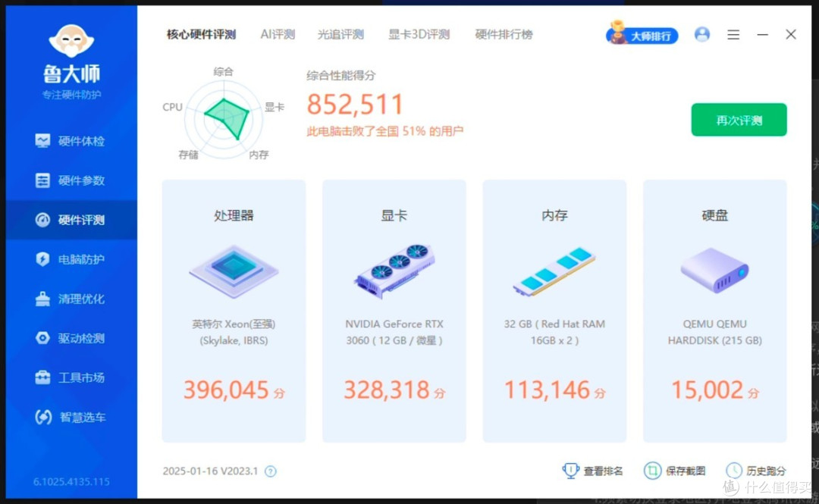Select 硬件评测 in the sidebar
Image resolution: width=819 pixels, height=504 pixels.
point(71,220)
